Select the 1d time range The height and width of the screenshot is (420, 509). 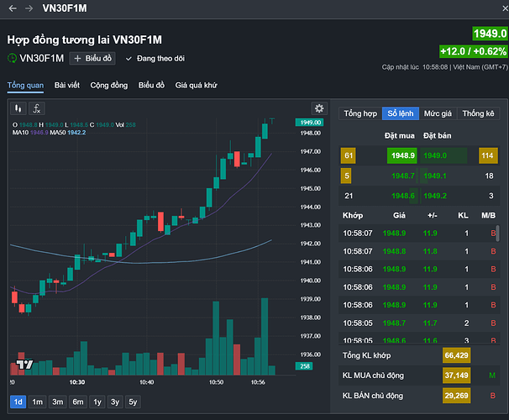coord(18,402)
